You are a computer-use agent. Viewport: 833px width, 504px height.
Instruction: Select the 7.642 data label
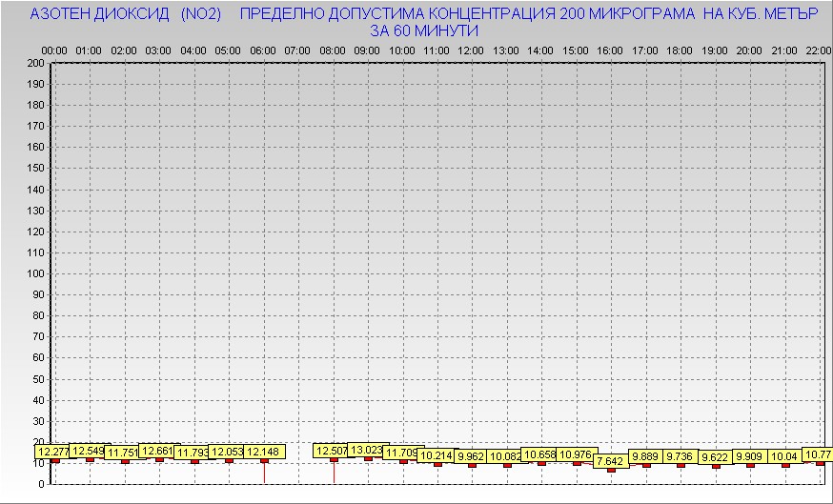(x=610, y=461)
